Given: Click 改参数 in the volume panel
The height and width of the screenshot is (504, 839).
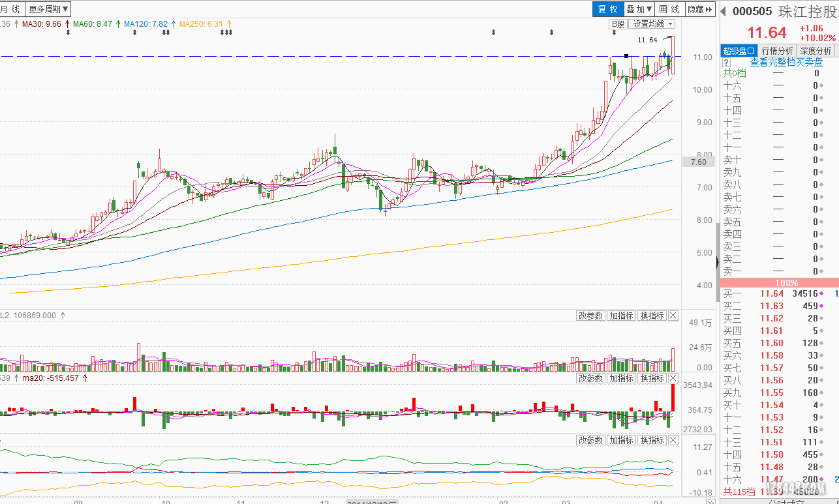Looking at the screenshot, I should [x=590, y=316].
